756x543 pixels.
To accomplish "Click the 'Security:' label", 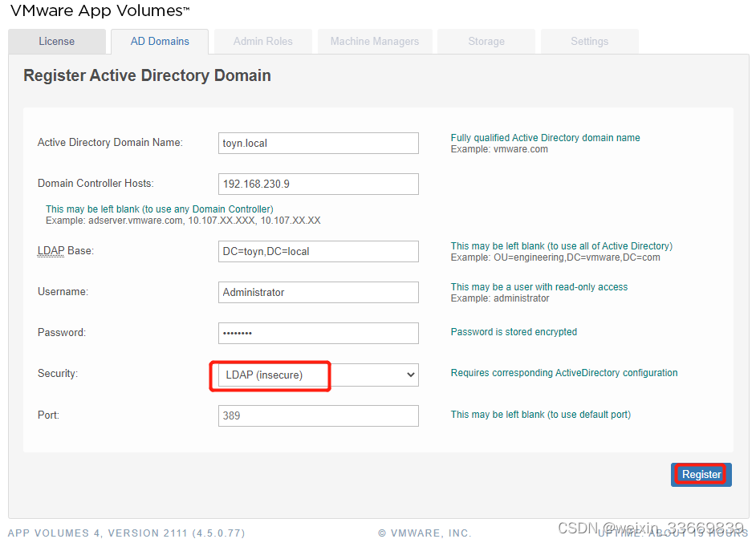I will pyautogui.click(x=57, y=374).
